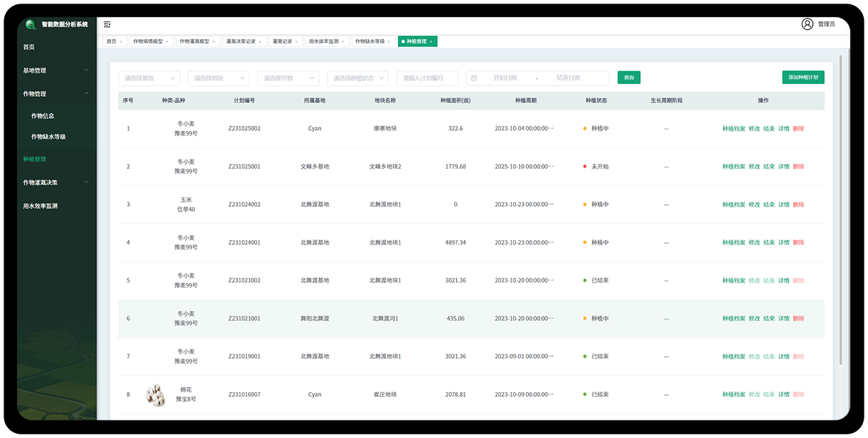
Task: Collapse the 作物管理 sidebar group
Action: [55, 94]
